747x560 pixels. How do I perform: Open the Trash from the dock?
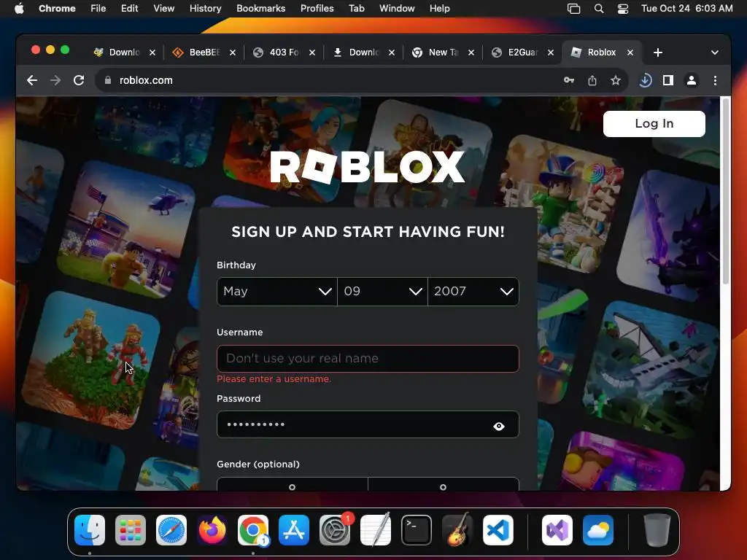[x=657, y=530]
